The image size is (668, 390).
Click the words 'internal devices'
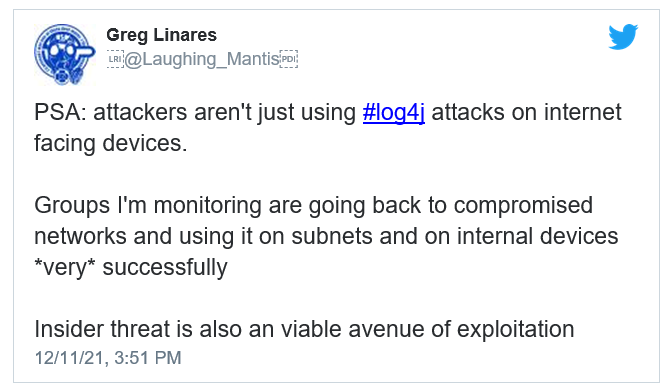click(x=538, y=236)
